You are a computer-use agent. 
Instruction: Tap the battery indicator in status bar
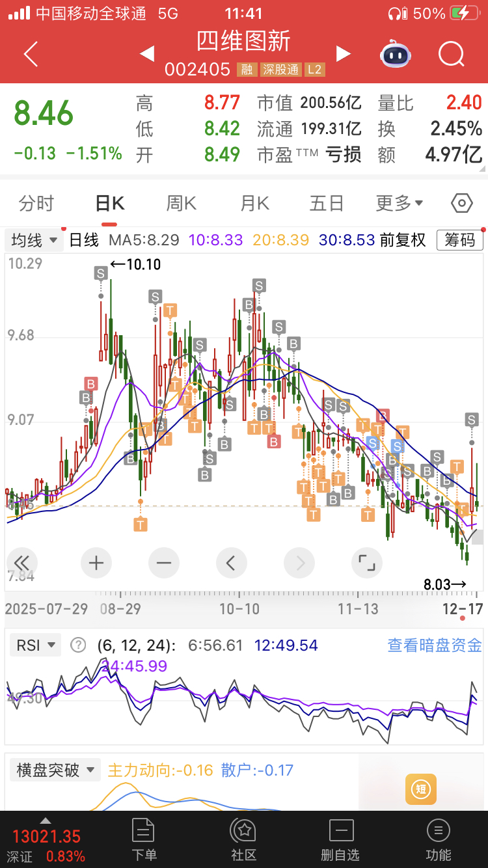point(464,13)
